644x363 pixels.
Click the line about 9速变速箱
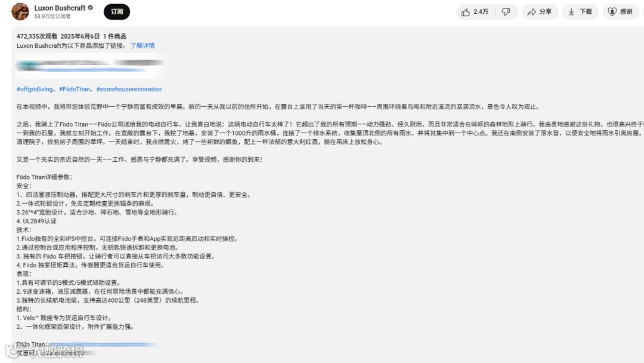[100, 291]
